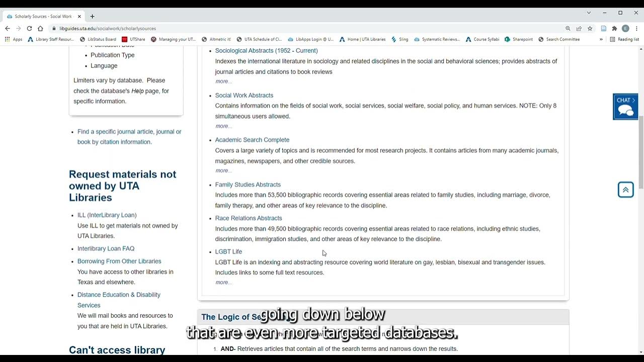Viewport: 644px width, 362px height.
Task: Expand 'more...' under LGBT Life
Action: (x=223, y=283)
